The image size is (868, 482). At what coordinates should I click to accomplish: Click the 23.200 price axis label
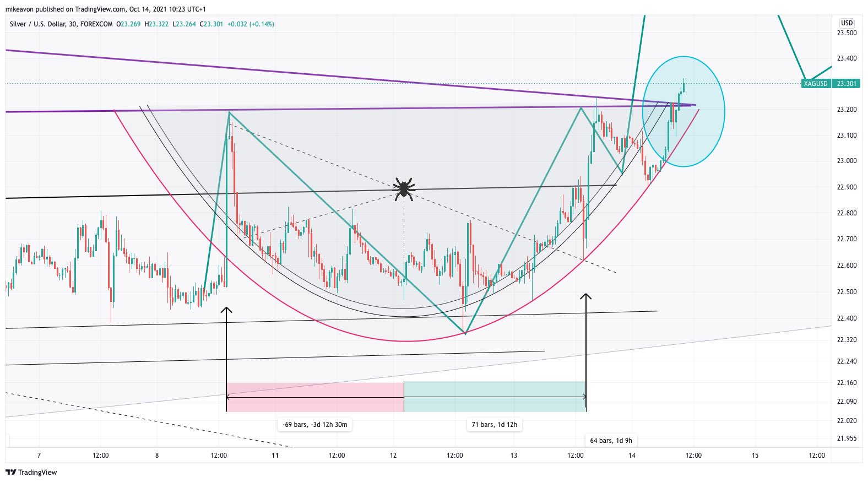(847, 110)
